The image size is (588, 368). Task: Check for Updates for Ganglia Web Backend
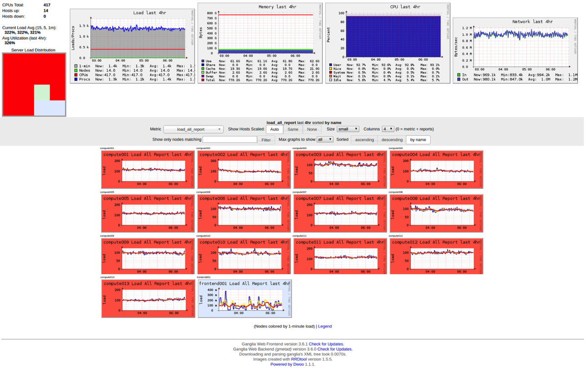(335, 349)
